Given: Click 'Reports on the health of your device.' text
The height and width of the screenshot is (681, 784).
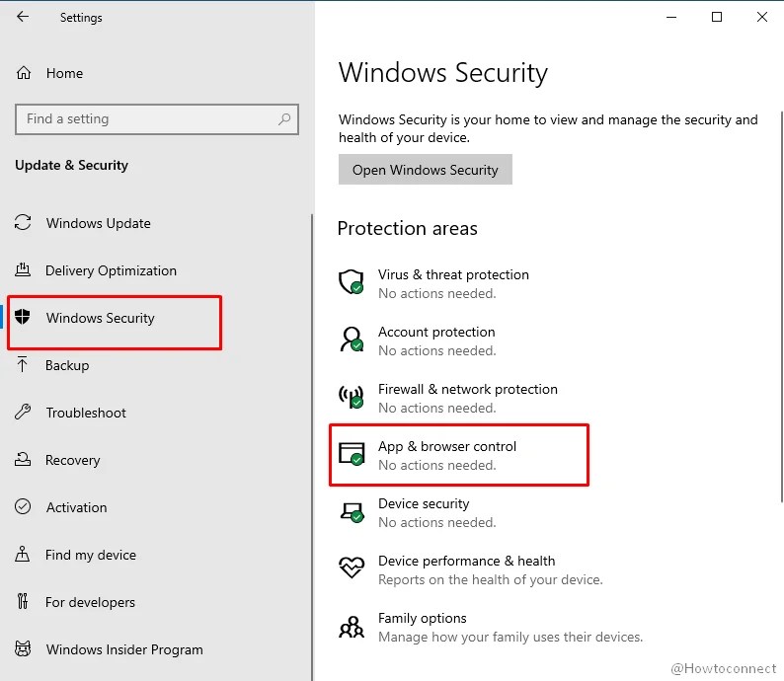Looking at the screenshot, I should (x=491, y=579).
